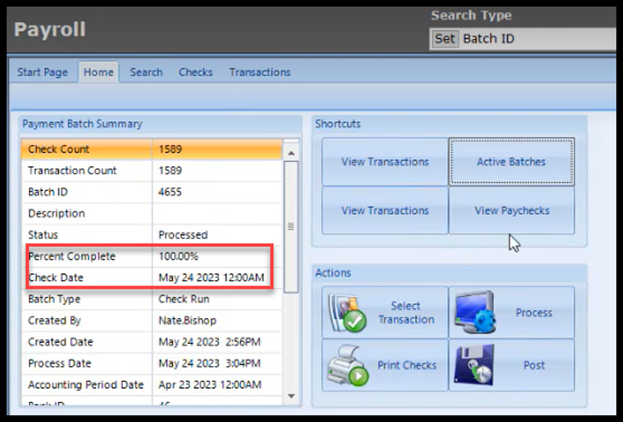The height and width of the screenshot is (422, 623).
Task: Click the Process gear icon
Action: tap(471, 313)
